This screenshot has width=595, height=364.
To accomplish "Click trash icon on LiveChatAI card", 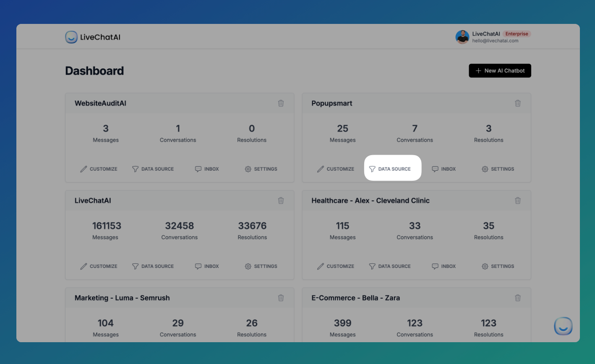I will [x=281, y=200].
